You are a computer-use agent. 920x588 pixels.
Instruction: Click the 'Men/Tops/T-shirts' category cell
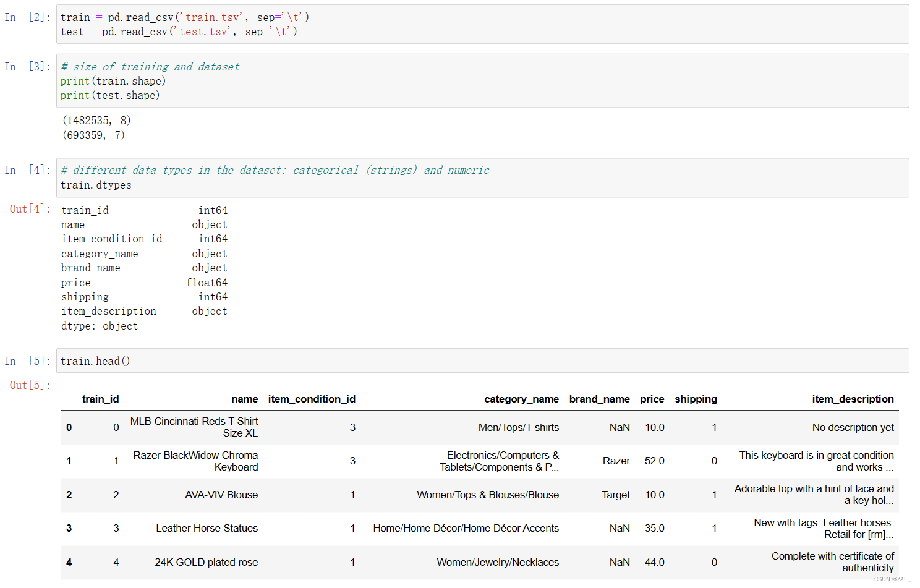click(x=519, y=427)
